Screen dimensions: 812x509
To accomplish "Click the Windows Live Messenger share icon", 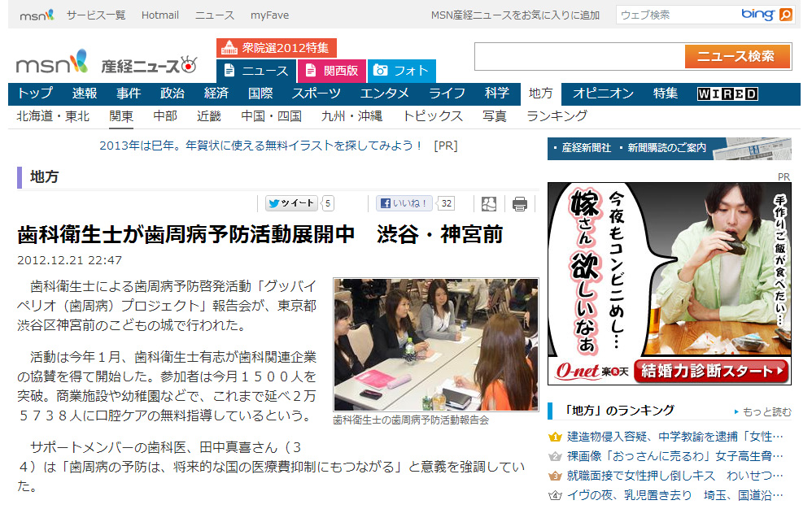I will coord(489,204).
